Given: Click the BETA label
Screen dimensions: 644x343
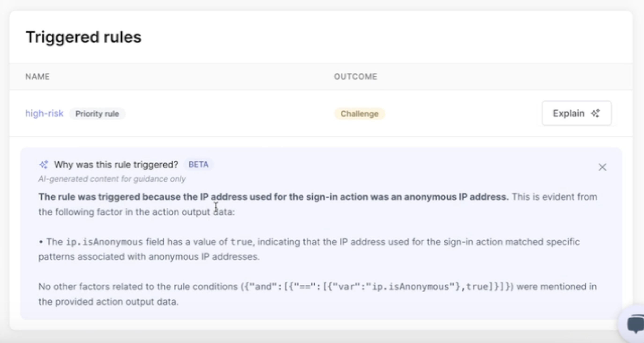Looking at the screenshot, I should [198, 164].
